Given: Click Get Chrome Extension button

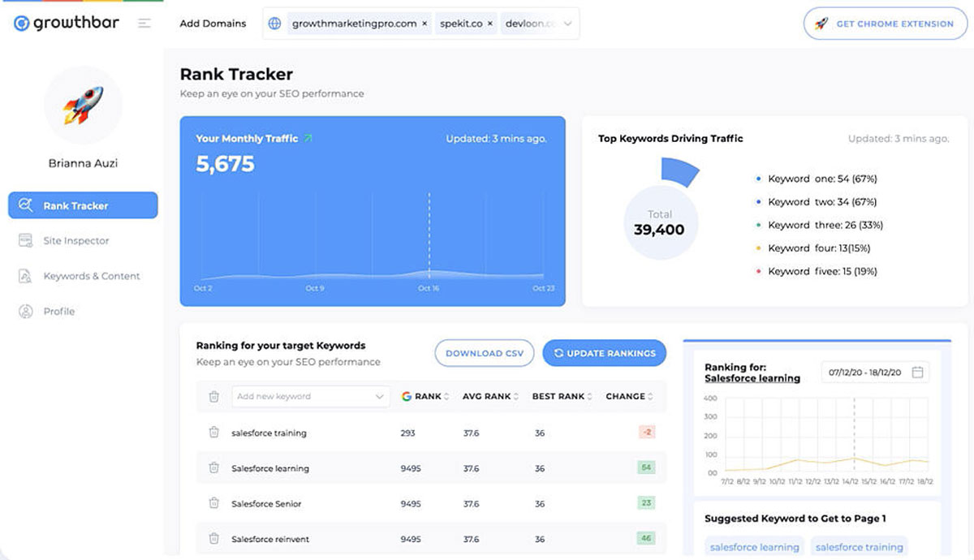Looking at the screenshot, I should coord(886,24).
